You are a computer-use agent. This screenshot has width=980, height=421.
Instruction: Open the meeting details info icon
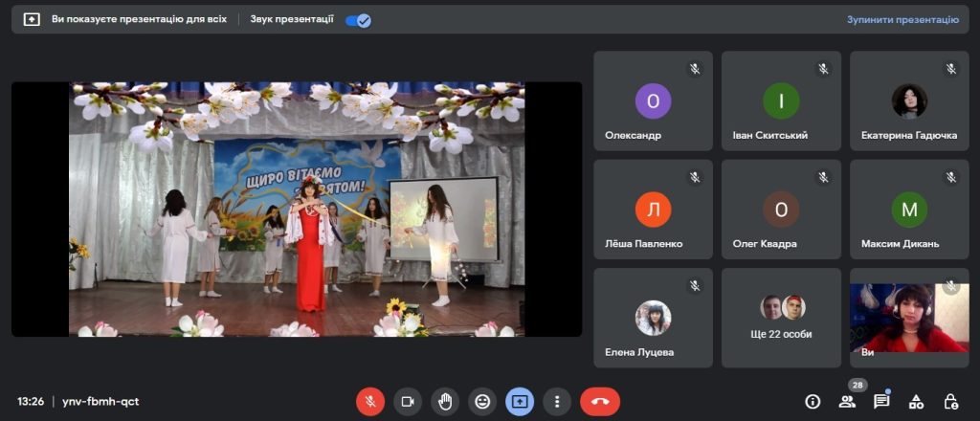(x=813, y=401)
